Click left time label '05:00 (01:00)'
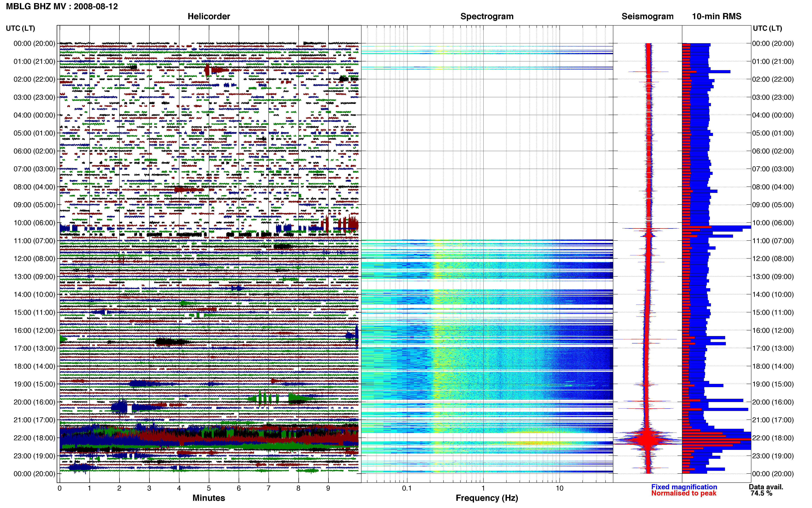The height and width of the screenshot is (508, 812). (34, 133)
